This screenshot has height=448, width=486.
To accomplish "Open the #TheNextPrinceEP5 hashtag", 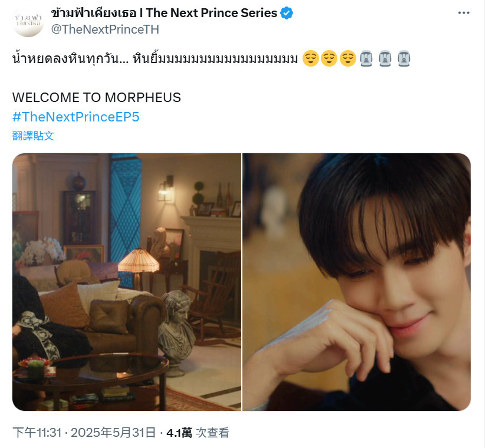I will pyautogui.click(x=76, y=117).
